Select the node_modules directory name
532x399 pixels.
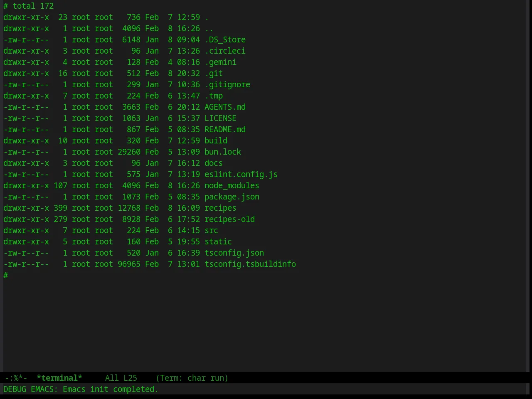tap(232, 185)
